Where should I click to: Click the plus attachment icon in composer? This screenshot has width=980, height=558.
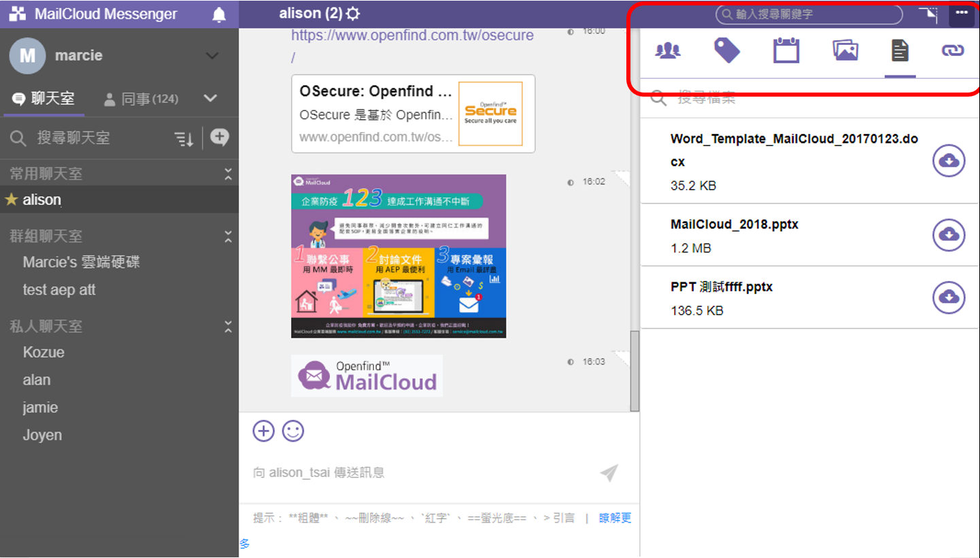[x=263, y=431]
